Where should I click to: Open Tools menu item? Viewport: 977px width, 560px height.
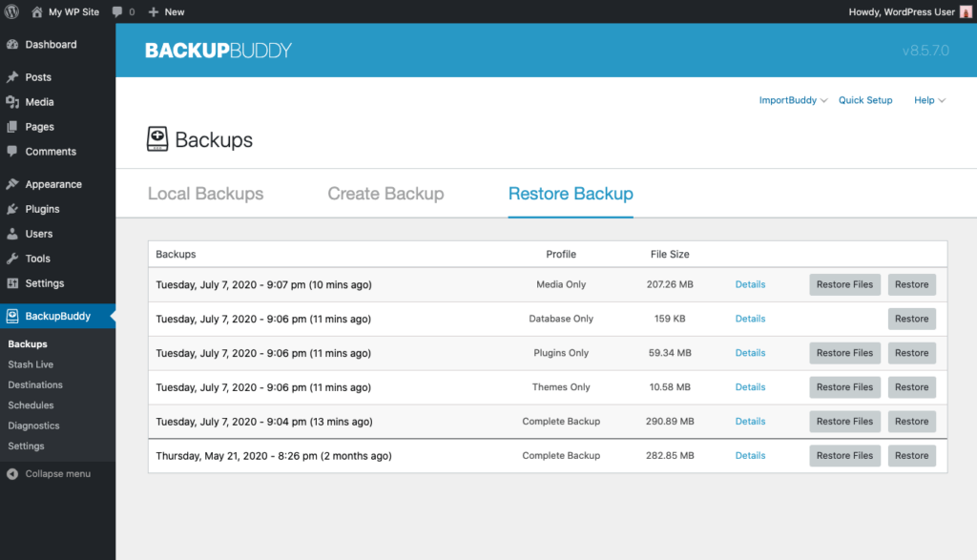pos(37,259)
